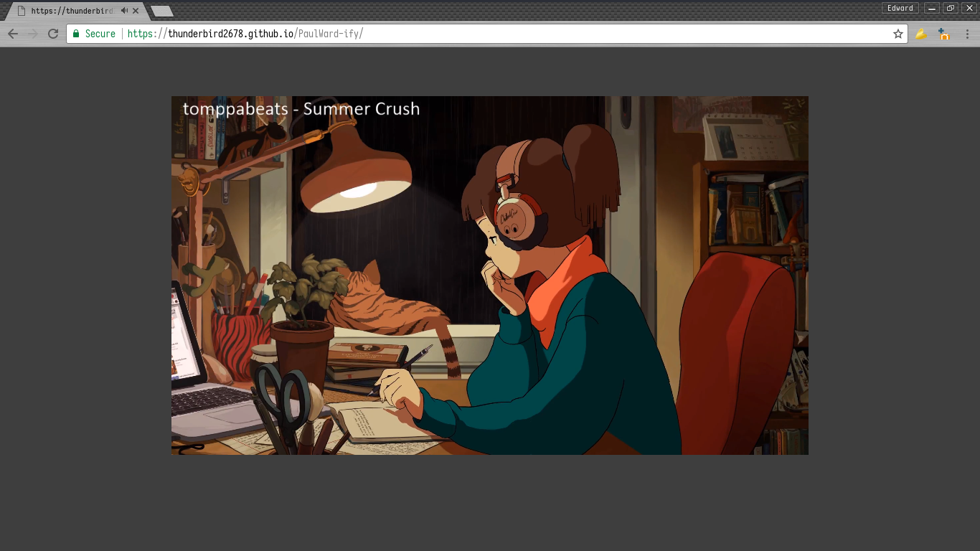The height and width of the screenshot is (551, 980).
Task: Bookmark this page with the star icon
Action: 897,34
